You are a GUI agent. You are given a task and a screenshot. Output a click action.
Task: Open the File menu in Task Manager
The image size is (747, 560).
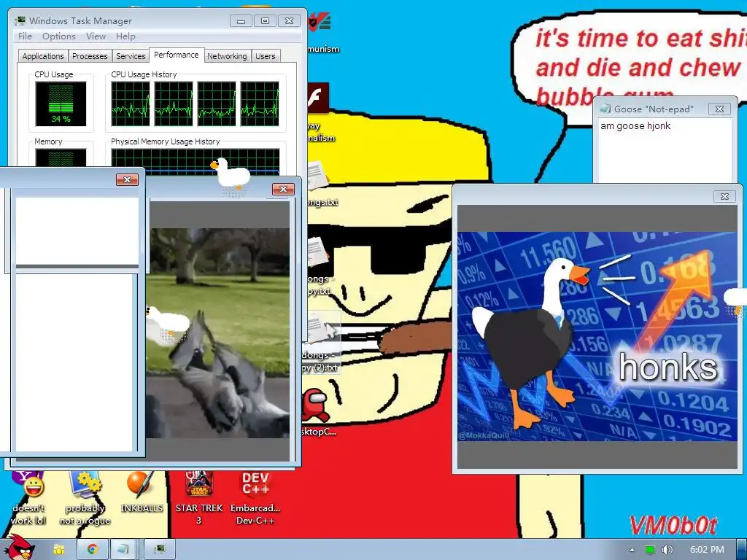coord(25,36)
